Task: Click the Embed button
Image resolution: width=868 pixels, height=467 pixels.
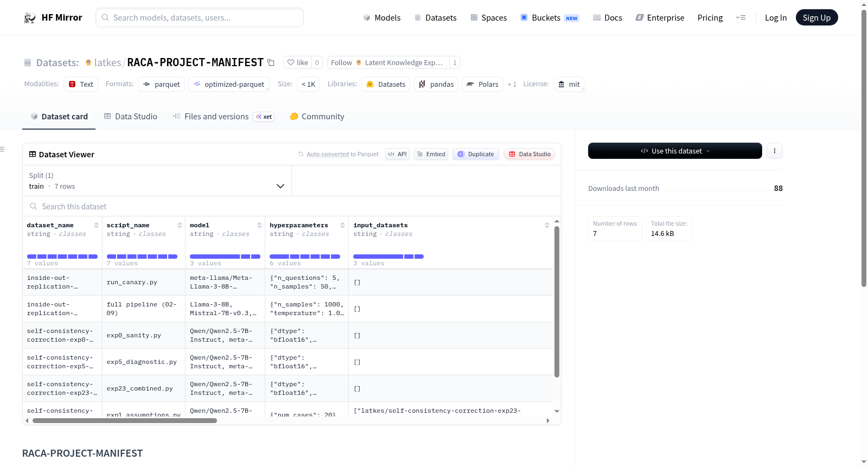Action: pos(431,154)
